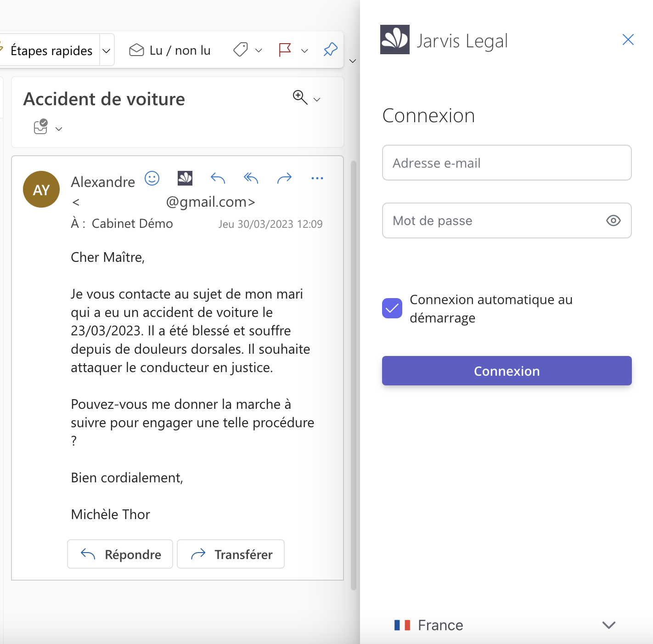Click the date Jeu 30/03/2023 12:09

point(270,224)
